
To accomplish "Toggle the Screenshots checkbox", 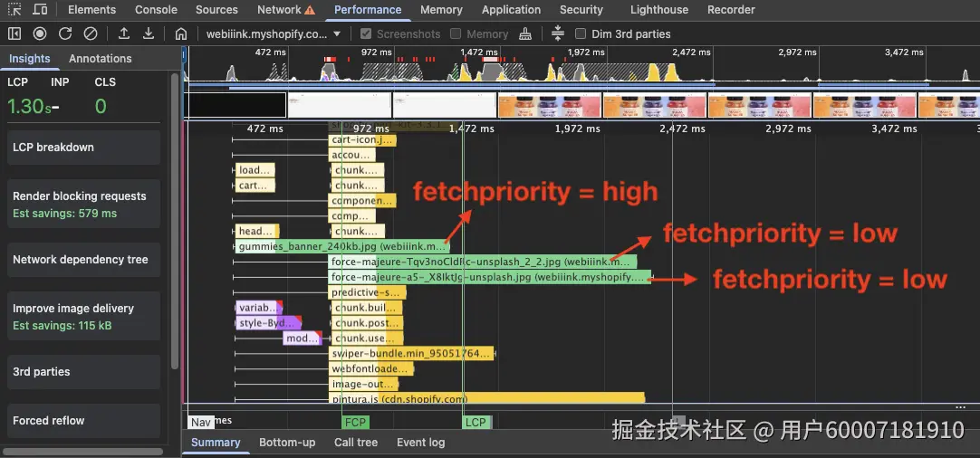I will coord(366,33).
